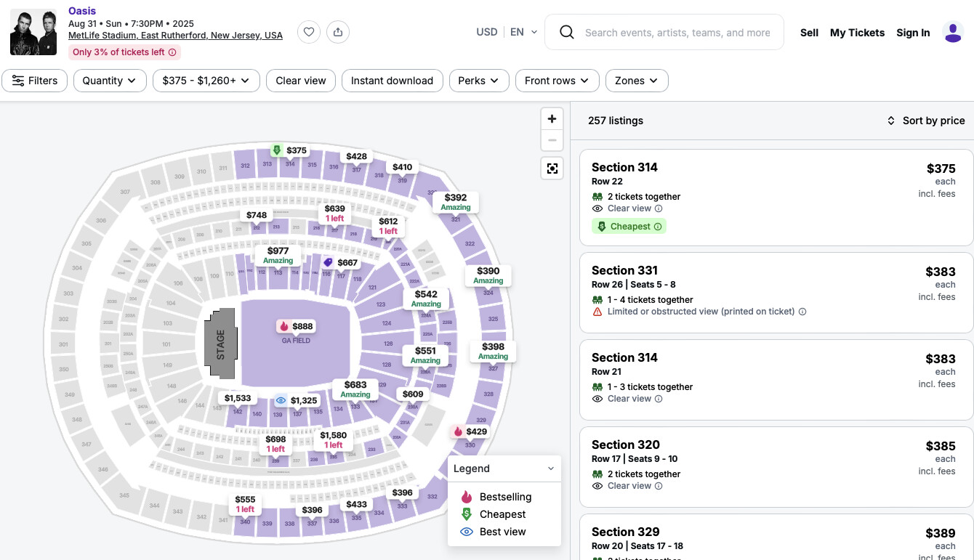This screenshot has width=974, height=560.
Task: Click the Oasis event thumbnail image
Action: 33,32
